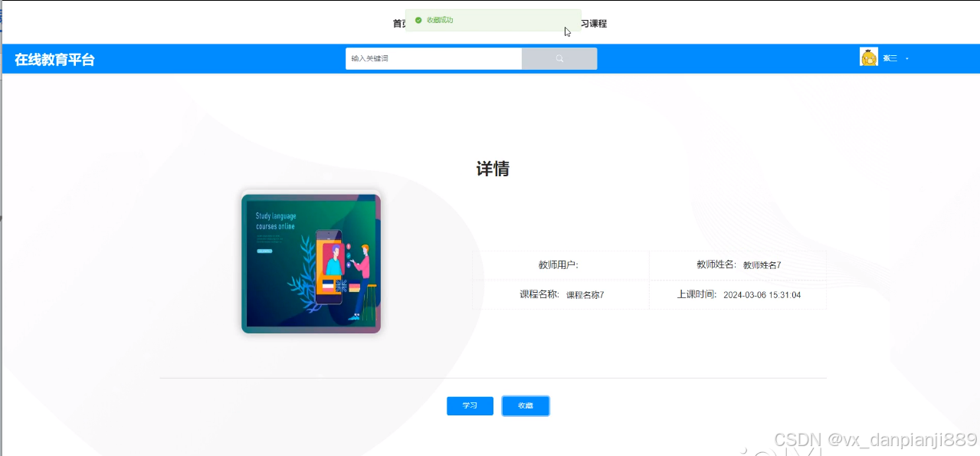This screenshot has height=456, width=980.
Task: Click the 收藏成功 notification message
Action: pos(493,21)
